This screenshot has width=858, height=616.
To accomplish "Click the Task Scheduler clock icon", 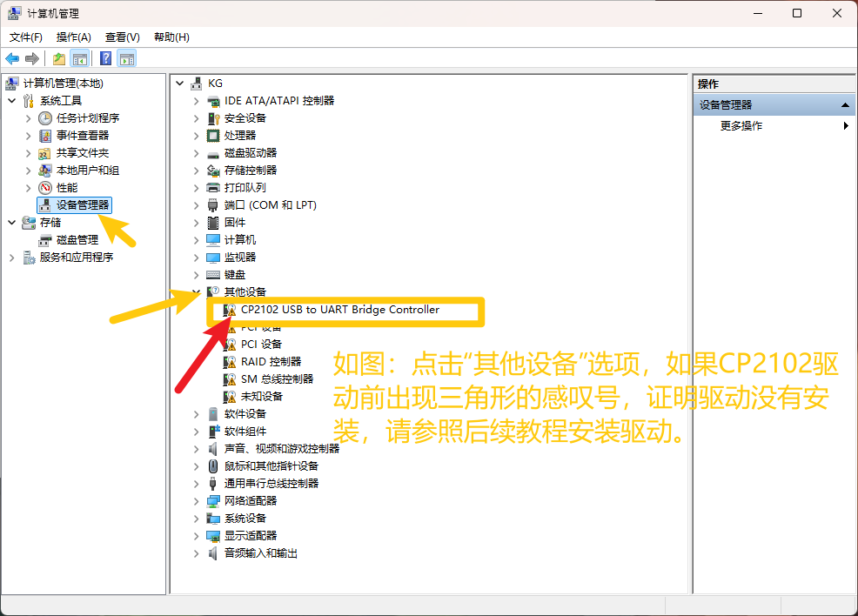I will pyautogui.click(x=45, y=118).
